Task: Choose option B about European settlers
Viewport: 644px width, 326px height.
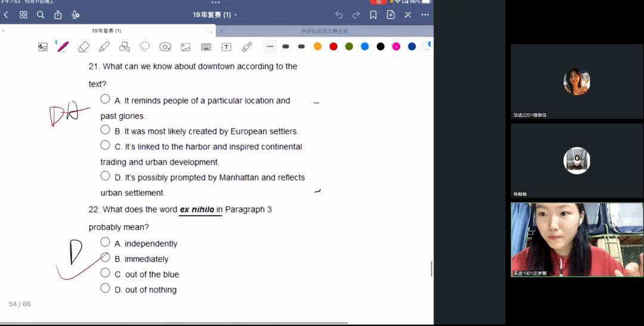Action: pos(106,130)
